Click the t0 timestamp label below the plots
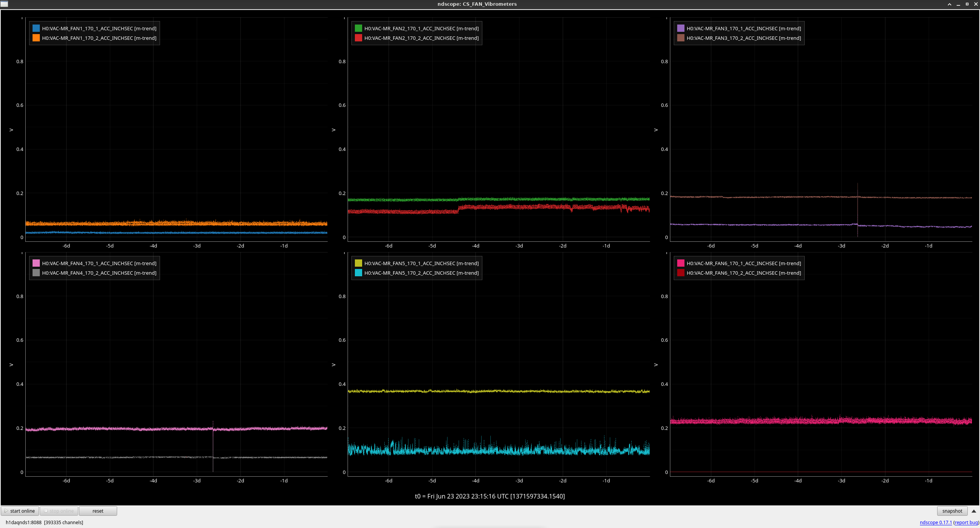Screen dimensions: 980x528 point(490,496)
